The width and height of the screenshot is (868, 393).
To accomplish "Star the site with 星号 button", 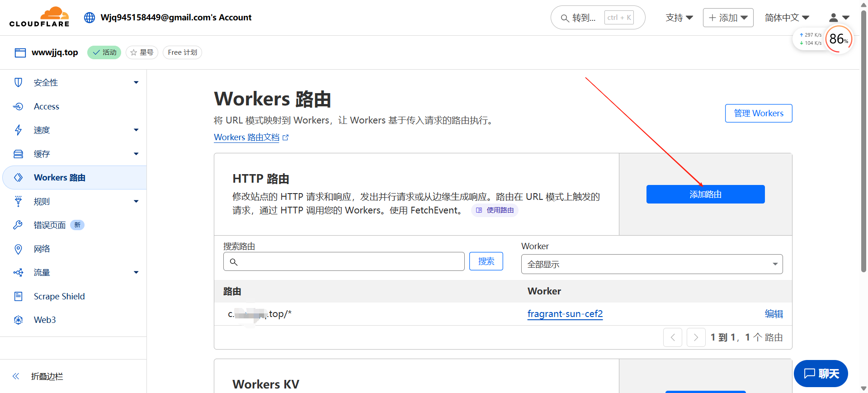I will pos(142,52).
